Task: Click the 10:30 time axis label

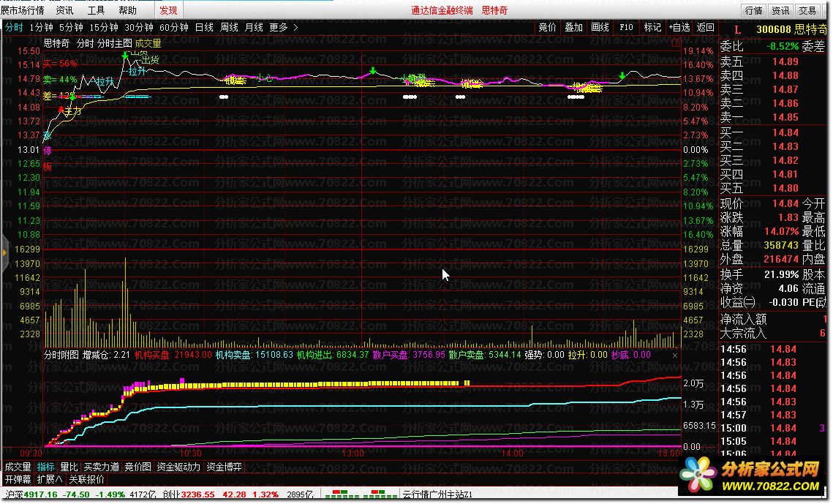Action: tap(190, 454)
